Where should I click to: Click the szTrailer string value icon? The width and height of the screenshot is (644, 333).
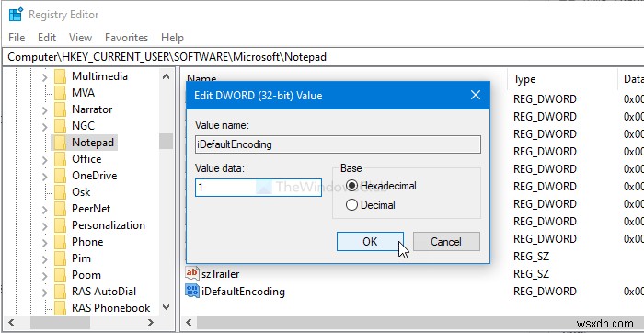coord(192,273)
